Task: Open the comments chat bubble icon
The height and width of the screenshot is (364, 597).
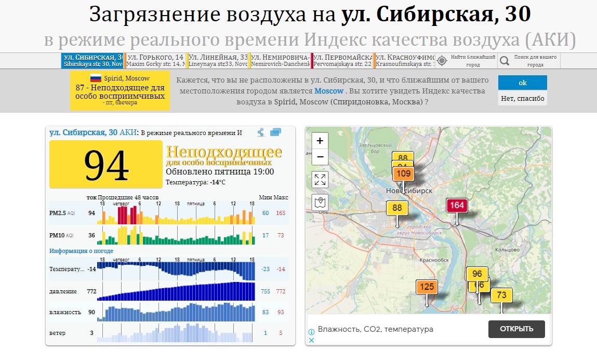Action: [x=276, y=132]
